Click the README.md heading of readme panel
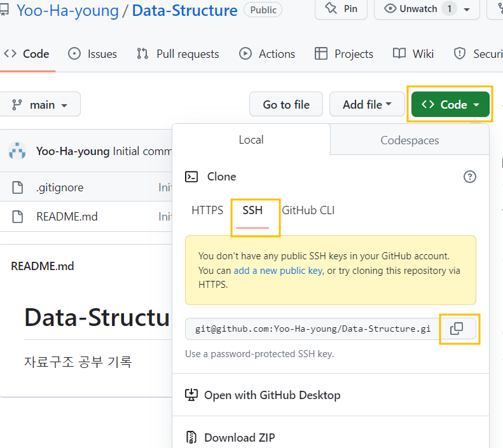This screenshot has height=448, width=503. tap(43, 266)
